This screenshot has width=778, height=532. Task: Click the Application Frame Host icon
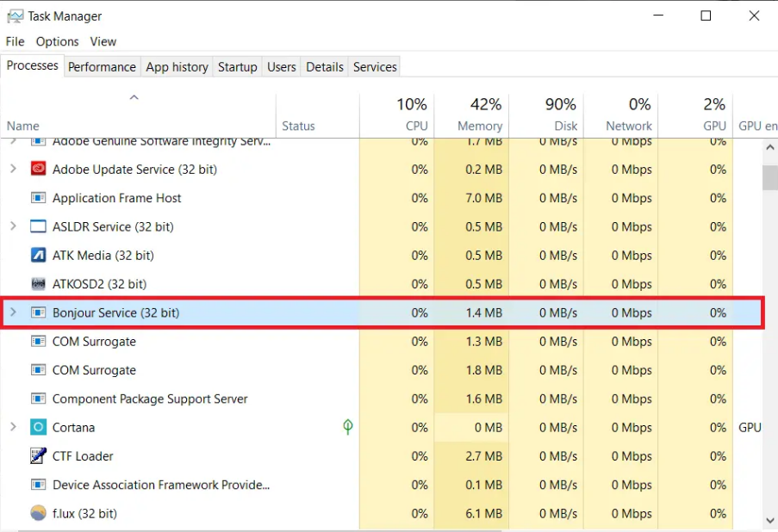pyautogui.click(x=38, y=198)
